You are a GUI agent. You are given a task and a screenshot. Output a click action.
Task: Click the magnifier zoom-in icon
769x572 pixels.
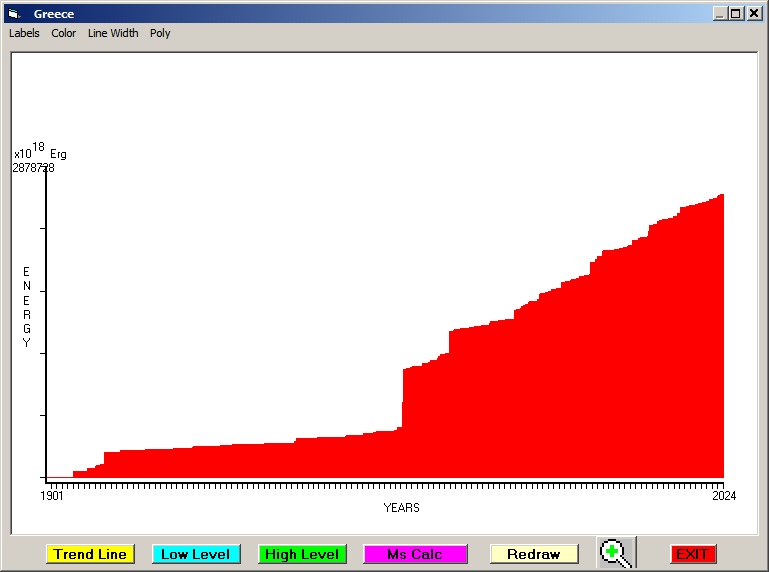point(616,553)
